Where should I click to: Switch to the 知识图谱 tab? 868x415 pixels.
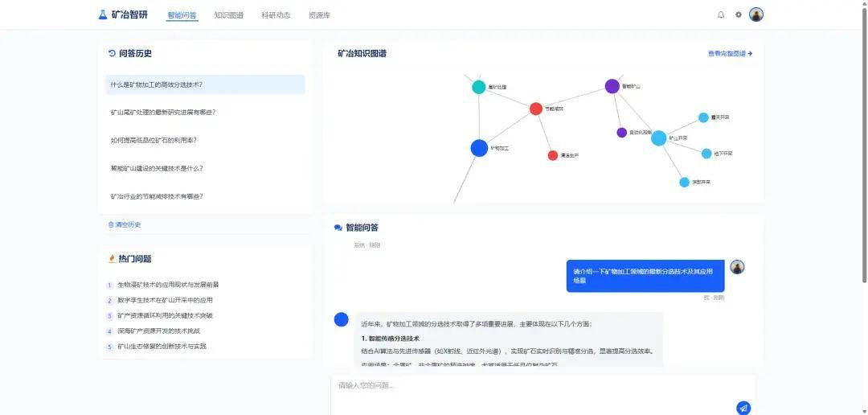coord(228,15)
